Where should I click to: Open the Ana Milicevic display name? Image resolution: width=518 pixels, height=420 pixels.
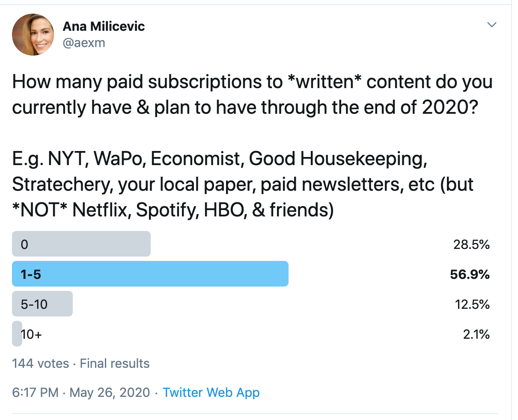[x=104, y=27]
